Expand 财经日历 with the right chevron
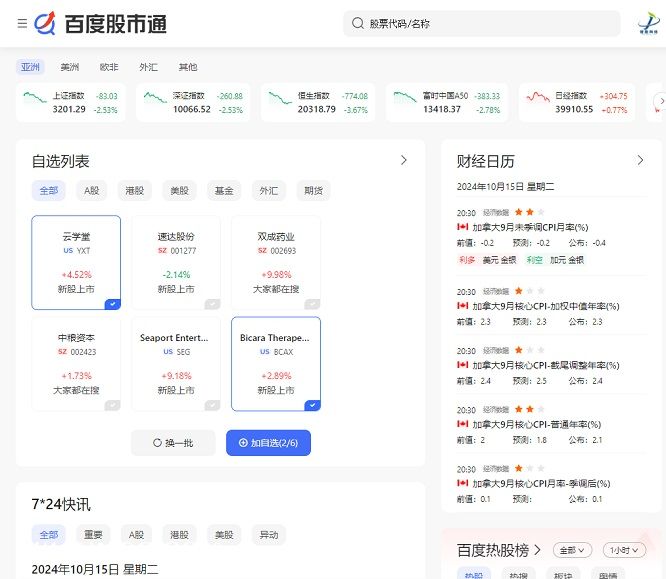This screenshot has width=666, height=579. click(640, 161)
